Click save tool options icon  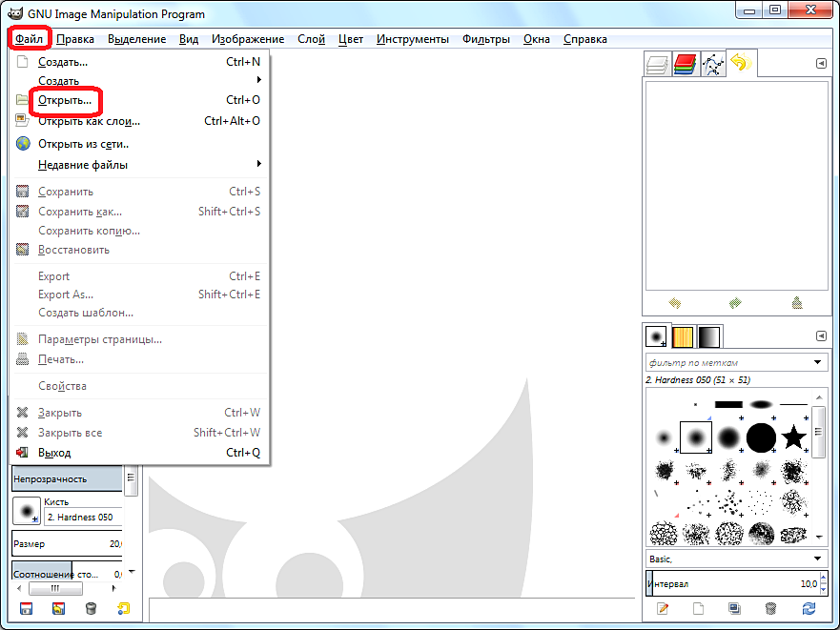[x=27, y=608]
